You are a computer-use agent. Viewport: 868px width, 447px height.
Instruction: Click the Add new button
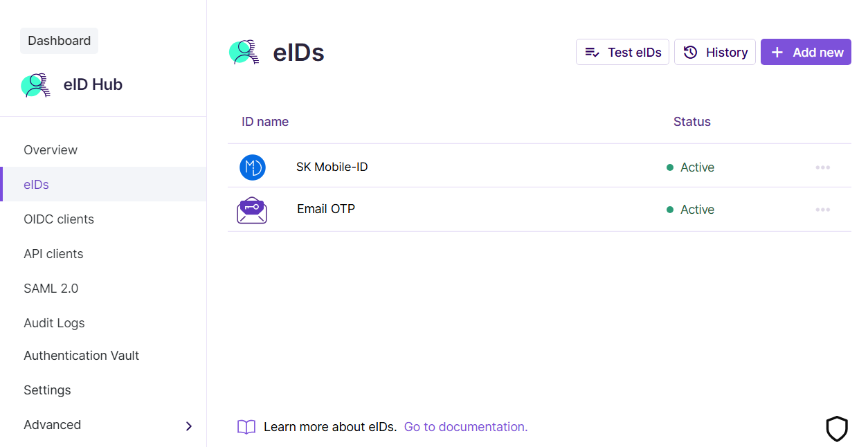tap(806, 53)
